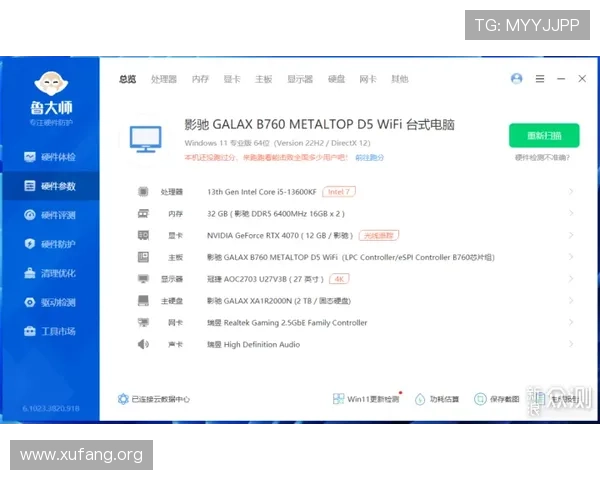Image resolution: width=600 pixels, height=480 pixels.
Task: Click the 硬件检测不准确? link
Action: pos(542,157)
